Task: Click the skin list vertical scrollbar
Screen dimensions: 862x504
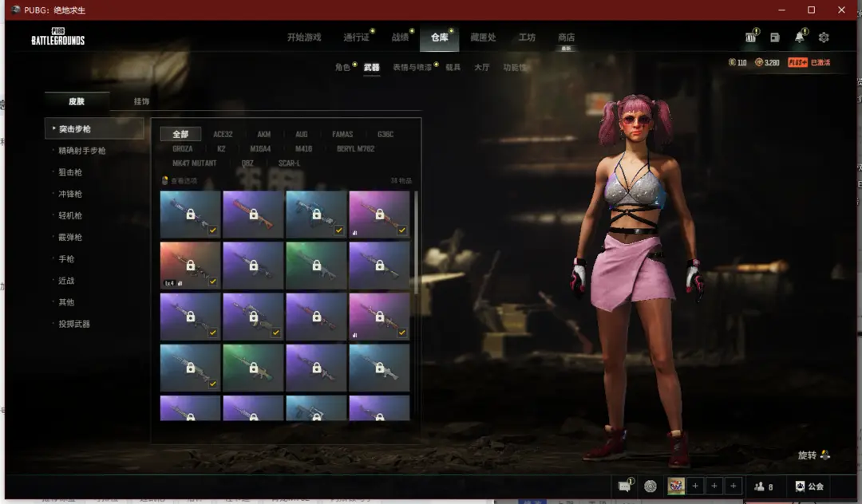Action: pyautogui.click(x=416, y=242)
